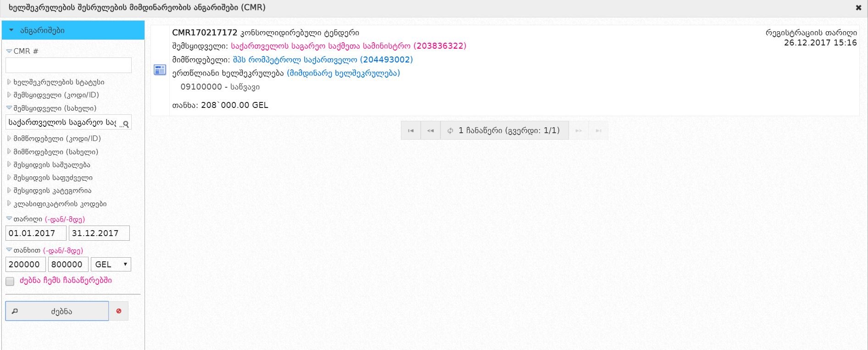This screenshot has width=868, height=350.
Task: Go to first page of results
Action: point(411,131)
